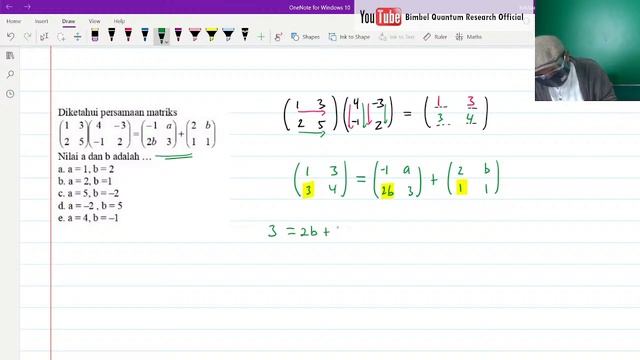Image resolution: width=640 pixels, height=360 pixels.
Task: Click the question 'Nilai a dan b adalah'
Action: click(x=104, y=156)
